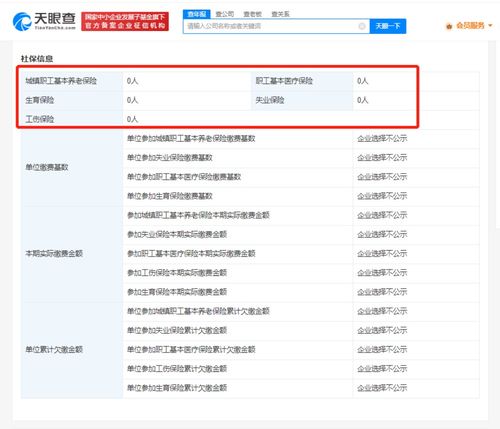Open the red official credit agency banner
The image size is (500, 429).
(125, 21)
